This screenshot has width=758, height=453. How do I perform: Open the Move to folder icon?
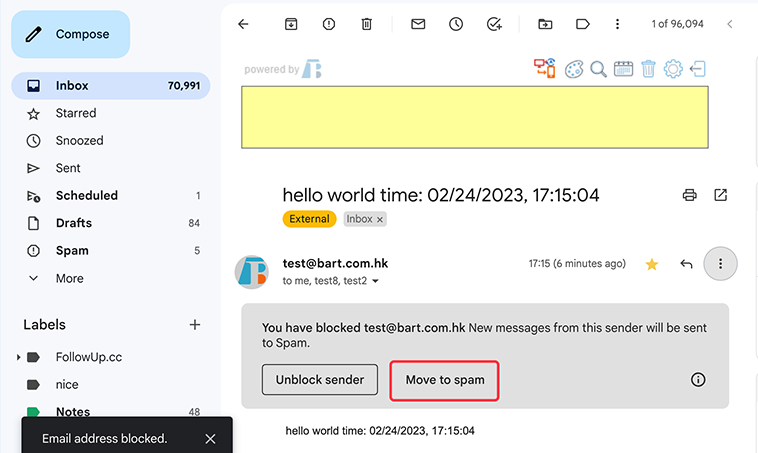tap(545, 24)
